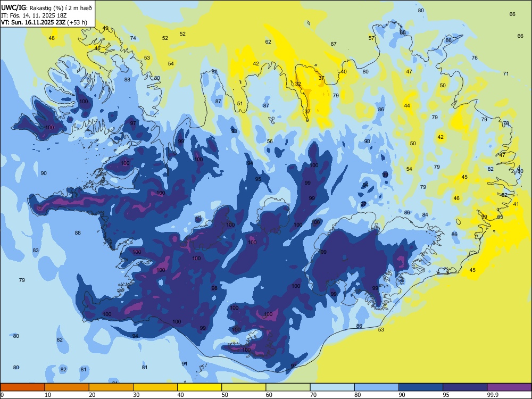532x399 pixels.
Task: Click the '99.9' legend label
Action: (x=493, y=395)
